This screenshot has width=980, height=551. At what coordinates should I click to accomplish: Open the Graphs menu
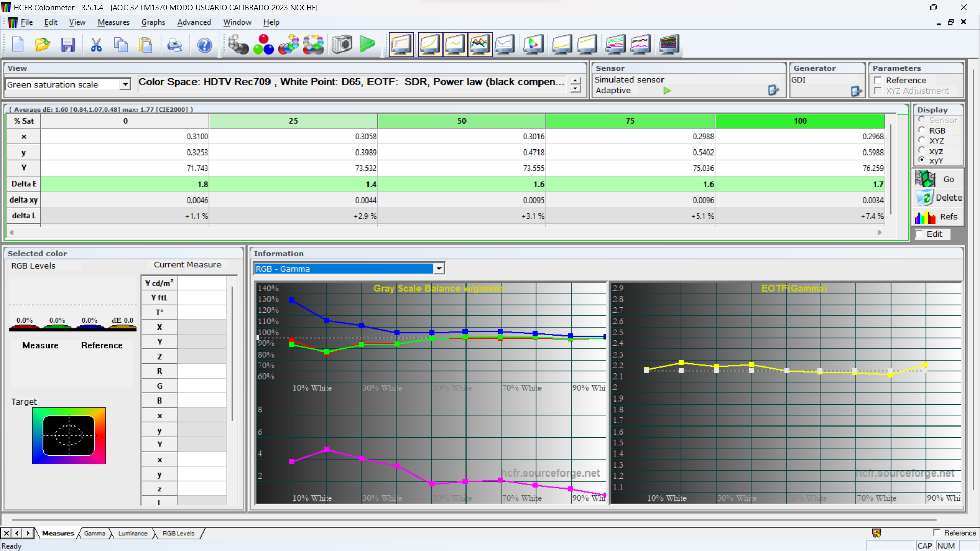coord(153,22)
